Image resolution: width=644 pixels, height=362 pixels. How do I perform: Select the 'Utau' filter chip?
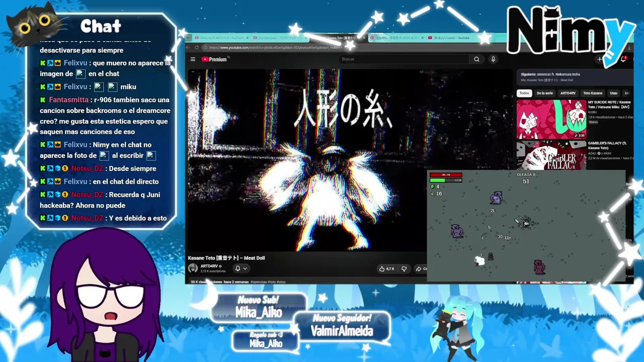tap(614, 93)
